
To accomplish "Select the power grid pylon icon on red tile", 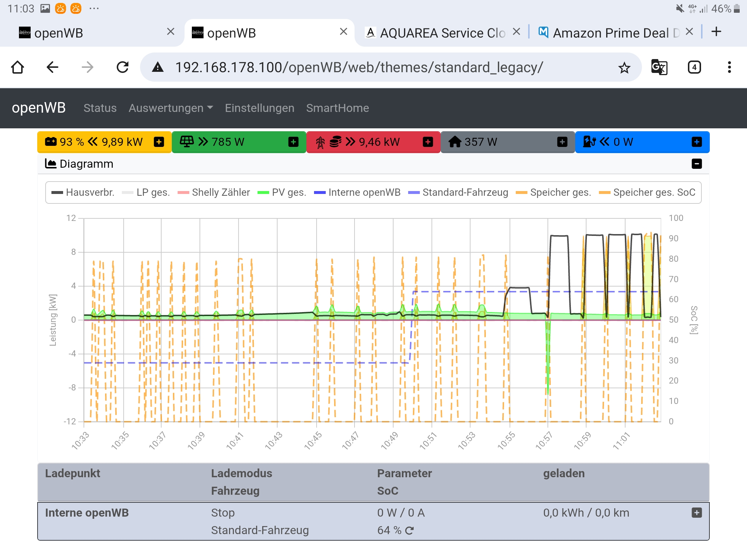I will [320, 142].
